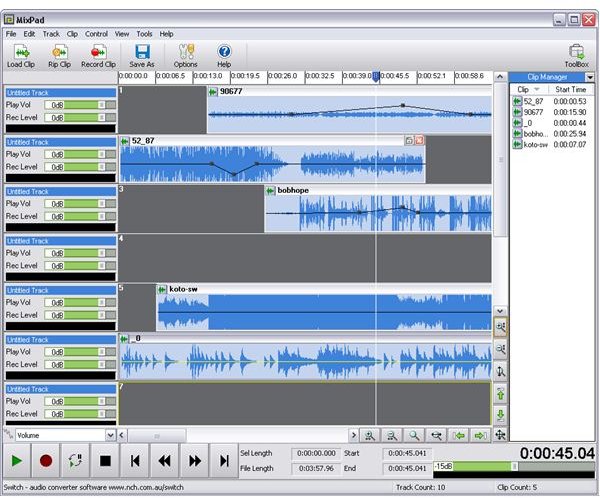The width and height of the screenshot is (600, 498).
Task: Click the Load Clip toolbar icon
Action: click(x=21, y=56)
